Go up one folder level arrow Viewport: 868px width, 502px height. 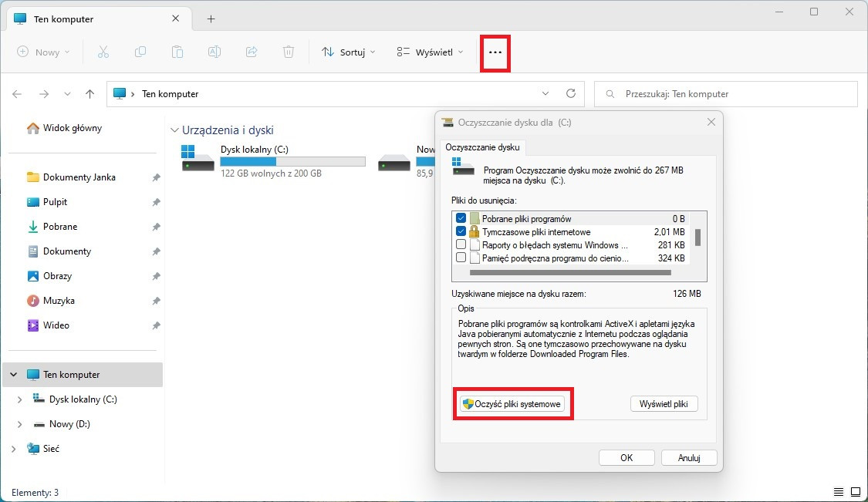tap(90, 94)
